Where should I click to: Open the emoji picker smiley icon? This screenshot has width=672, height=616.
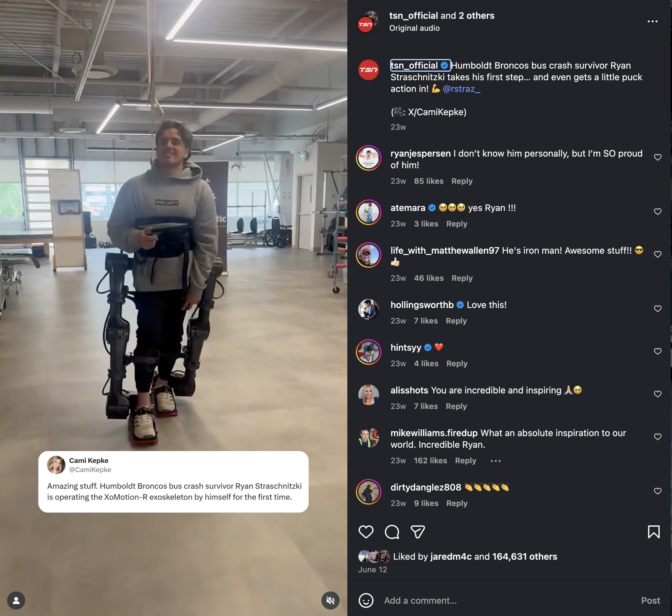point(366,600)
